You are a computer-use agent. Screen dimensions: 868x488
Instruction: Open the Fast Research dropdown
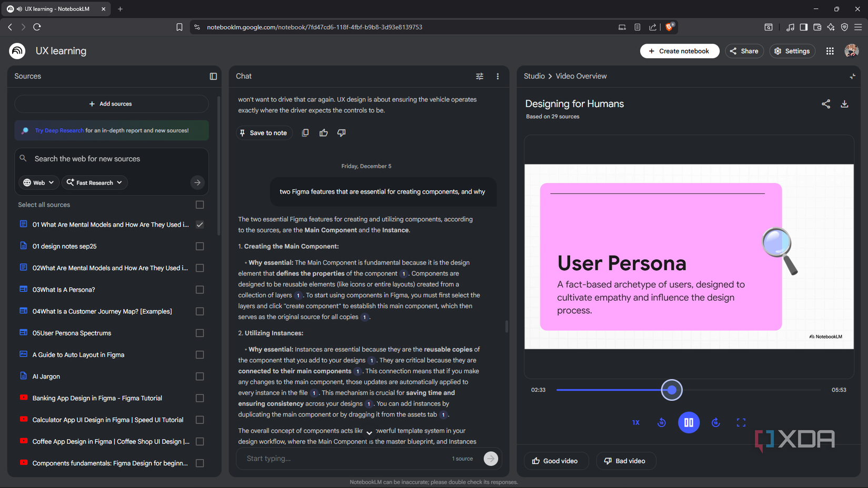pos(94,182)
